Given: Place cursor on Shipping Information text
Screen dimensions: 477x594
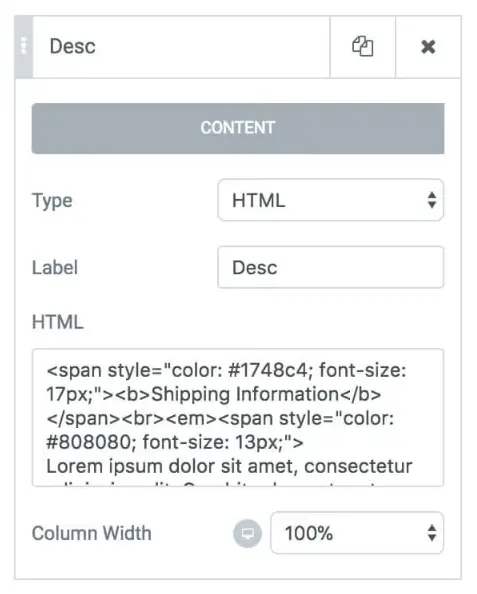Looking at the screenshot, I should click(x=245, y=394).
